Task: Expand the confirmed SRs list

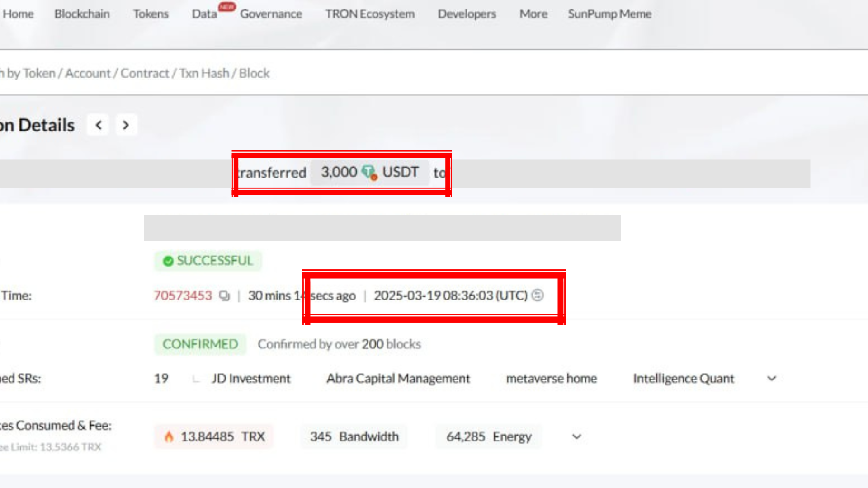Action: (x=772, y=379)
